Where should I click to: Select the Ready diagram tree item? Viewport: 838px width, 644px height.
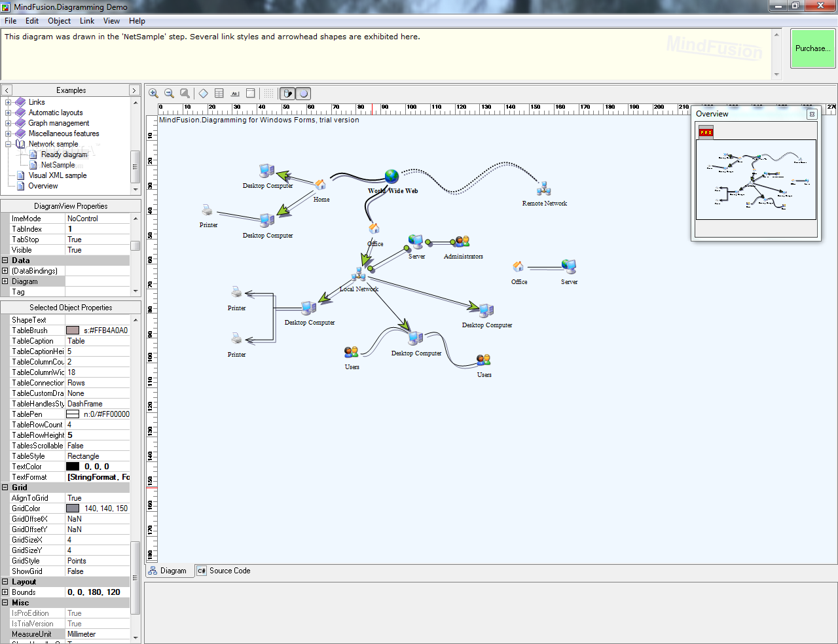[64, 154]
